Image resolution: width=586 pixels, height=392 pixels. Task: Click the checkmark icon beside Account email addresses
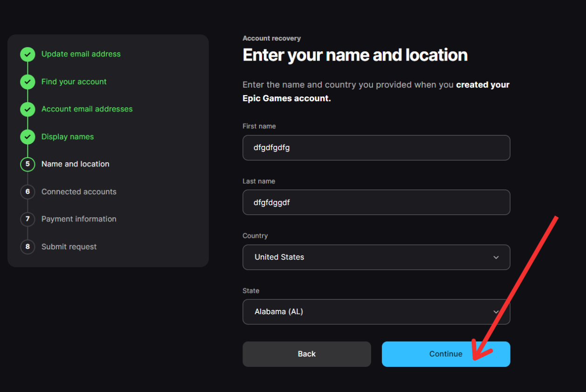pos(28,110)
